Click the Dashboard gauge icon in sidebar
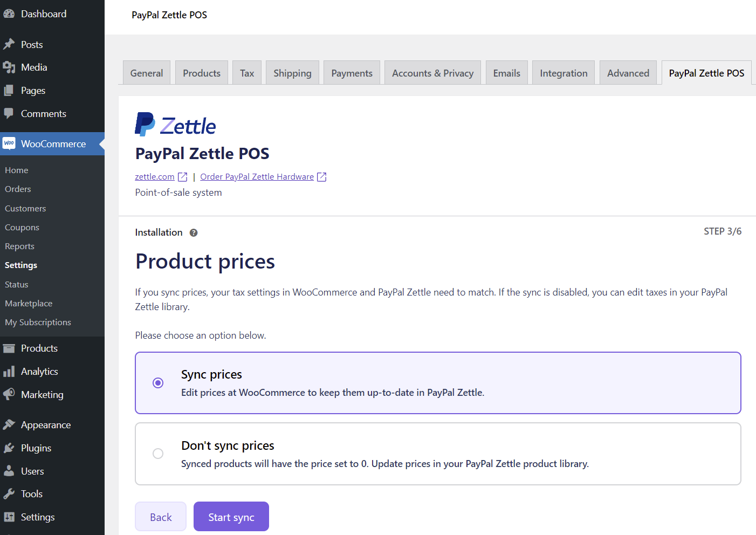Image resolution: width=756 pixels, height=535 pixels. [9, 14]
